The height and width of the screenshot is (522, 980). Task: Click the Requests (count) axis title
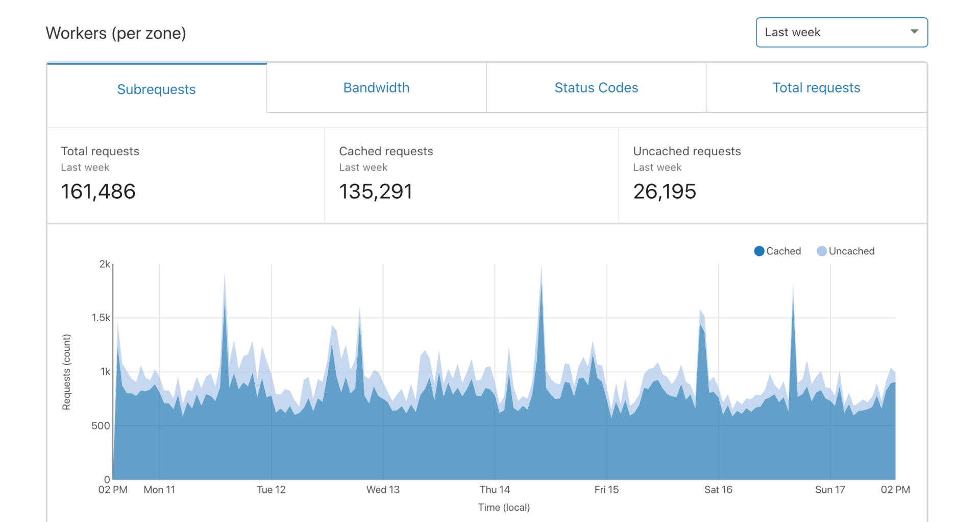[66, 372]
